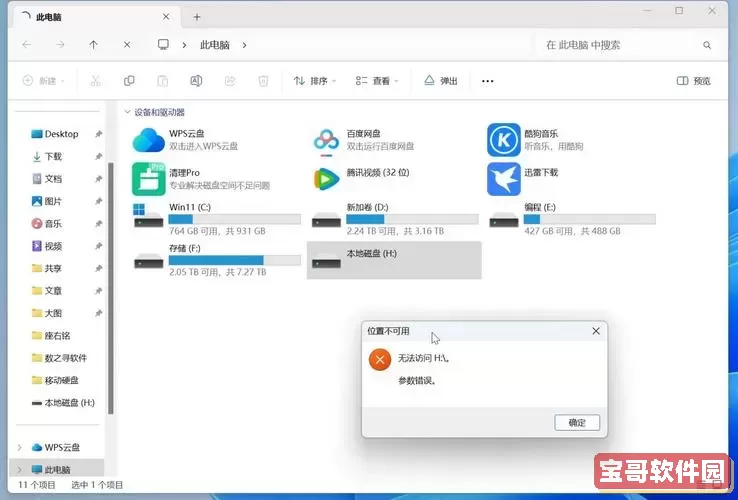Click 确定 in the error dialog
The height and width of the screenshot is (500, 738).
(x=577, y=422)
